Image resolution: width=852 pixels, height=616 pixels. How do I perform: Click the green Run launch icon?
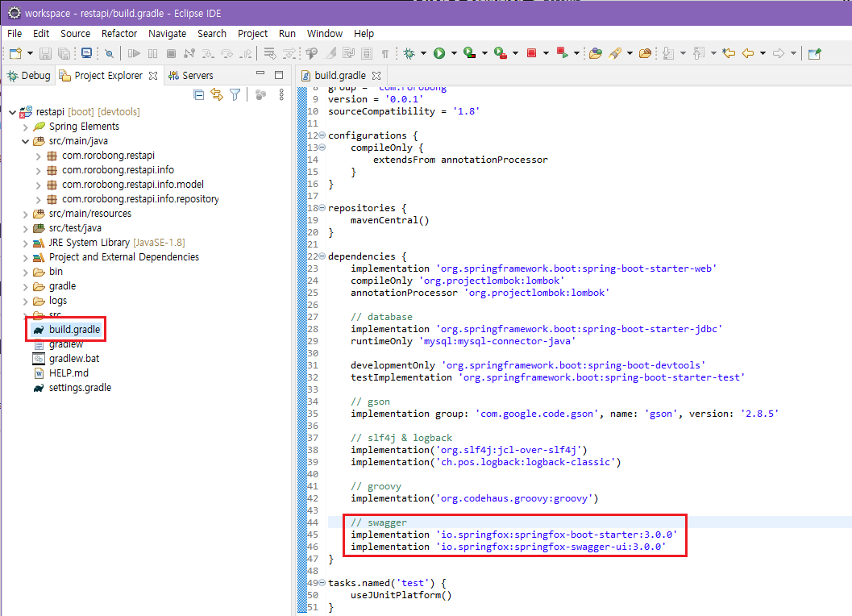pyautogui.click(x=439, y=53)
